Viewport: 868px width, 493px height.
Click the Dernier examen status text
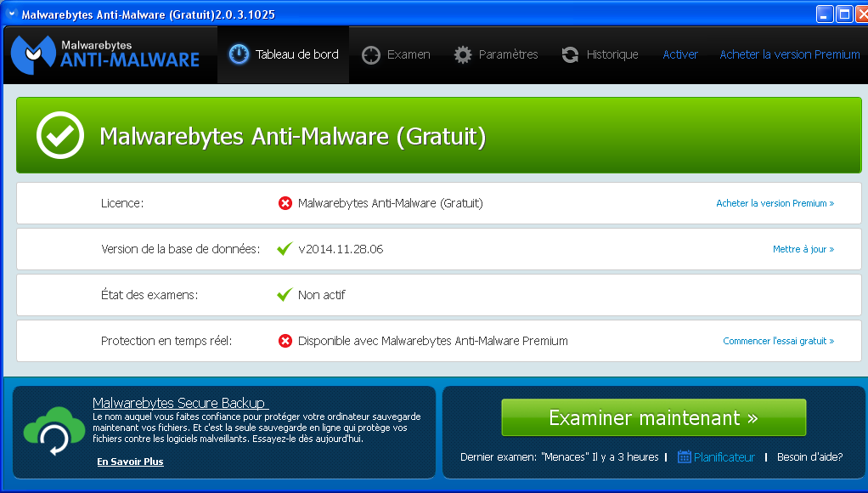coord(560,457)
